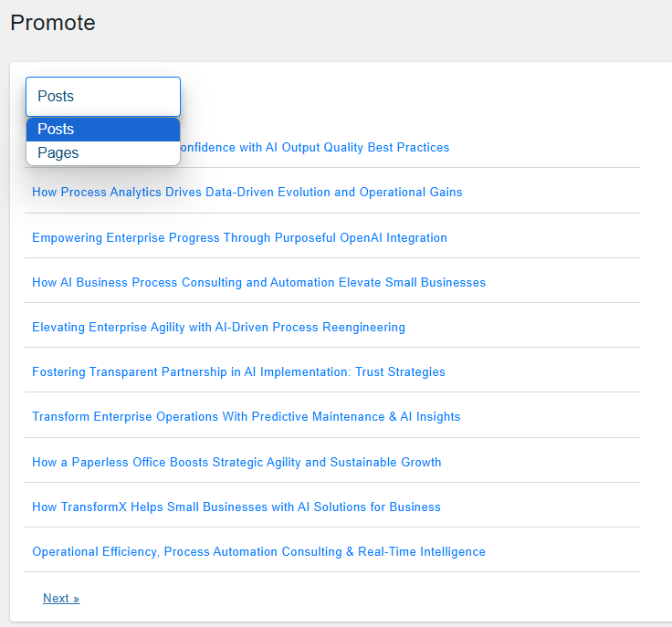This screenshot has height=627, width=672.
Task: Open Operational Efficiency, Process Automation Consulting post
Action: (259, 551)
